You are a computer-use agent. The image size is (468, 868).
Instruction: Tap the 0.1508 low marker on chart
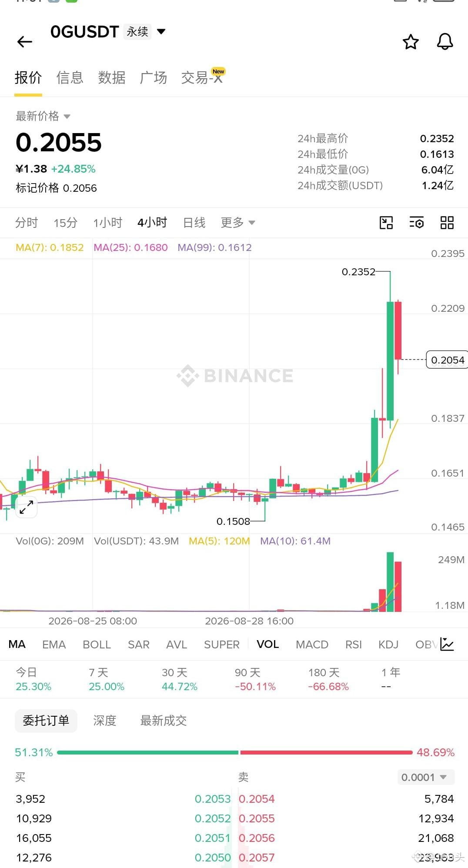tap(233, 521)
